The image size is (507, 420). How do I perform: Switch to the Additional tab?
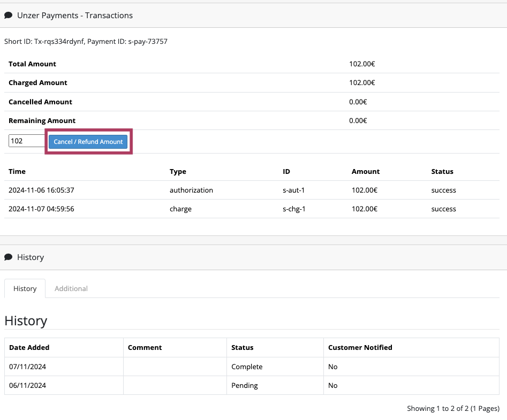(x=71, y=288)
